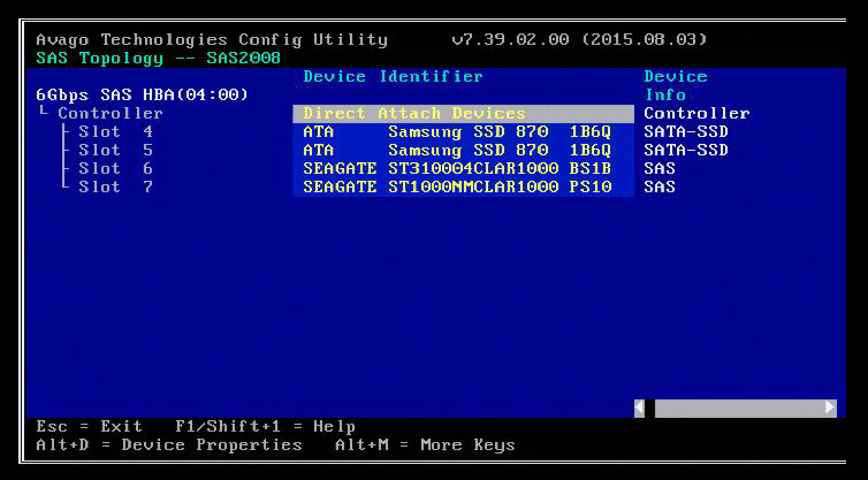Click the Device Info column header
Screen dimensions: 868x480
(x=676, y=86)
